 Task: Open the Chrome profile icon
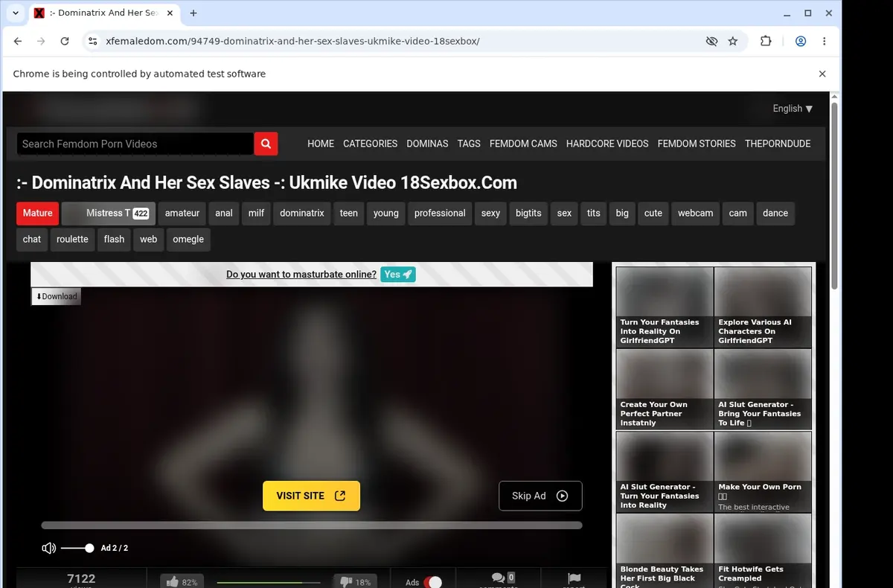tap(801, 41)
